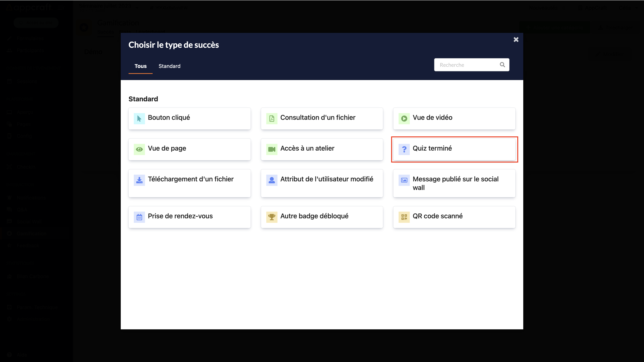Choose Téléchargement d'un fichier success type
Image resolution: width=644 pixels, height=362 pixels.
(x=190, y=183)
